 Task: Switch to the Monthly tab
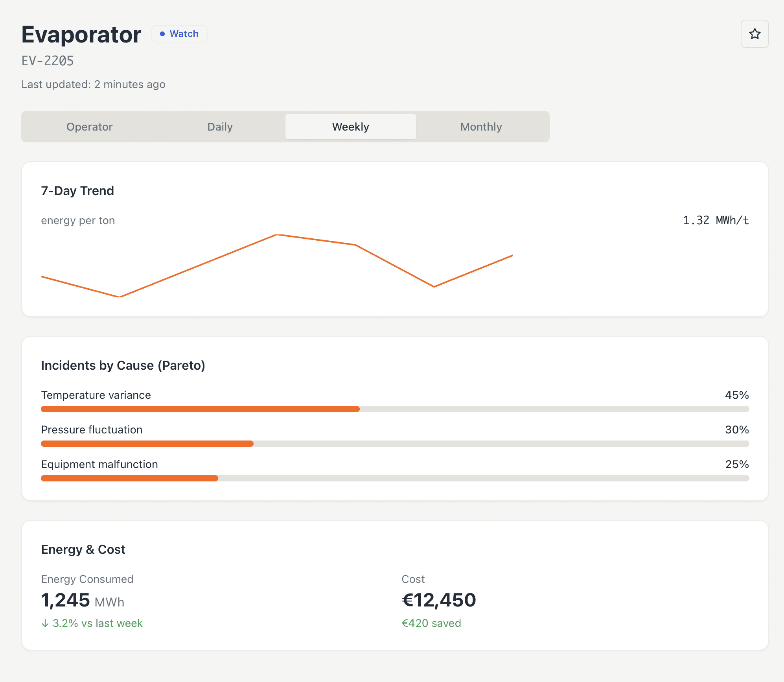tap(481, 127)
